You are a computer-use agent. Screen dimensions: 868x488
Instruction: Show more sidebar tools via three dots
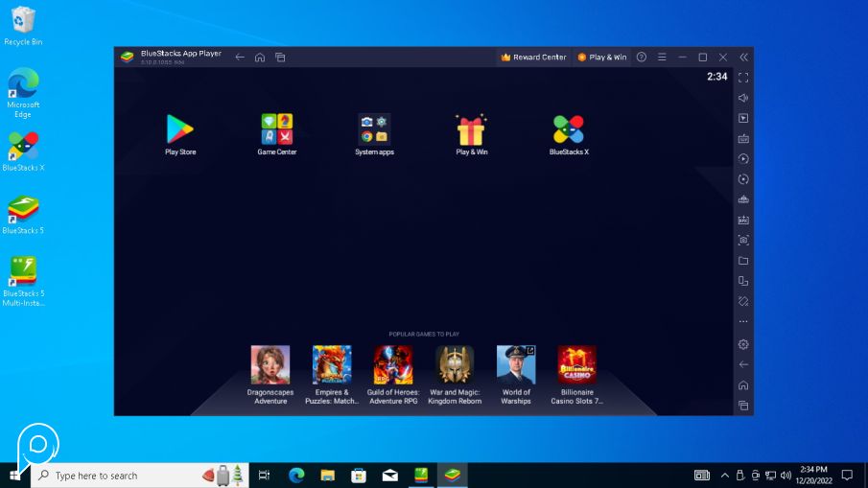point(743,321)
